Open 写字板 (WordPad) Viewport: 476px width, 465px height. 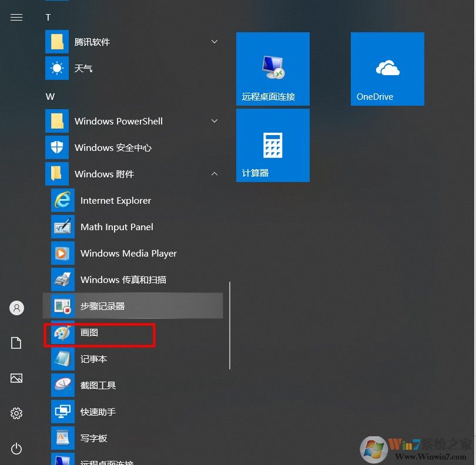tap(94, 438)
